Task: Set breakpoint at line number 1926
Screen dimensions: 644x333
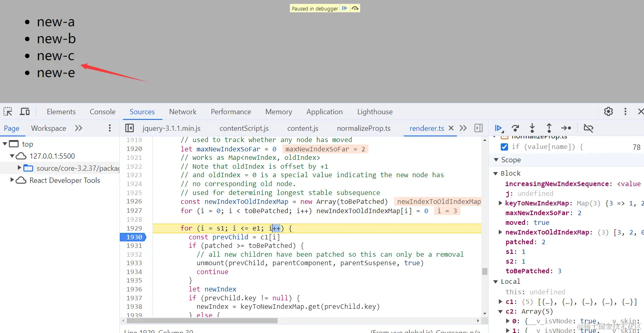Action: click(x=134, y=201)
